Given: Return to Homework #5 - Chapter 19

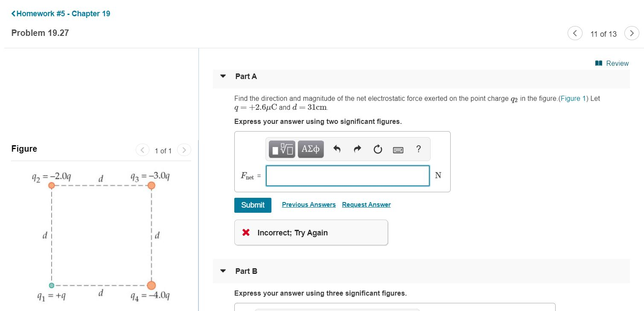Looking at the screenshot, I should pyautogui.click(x=61, y=14).
